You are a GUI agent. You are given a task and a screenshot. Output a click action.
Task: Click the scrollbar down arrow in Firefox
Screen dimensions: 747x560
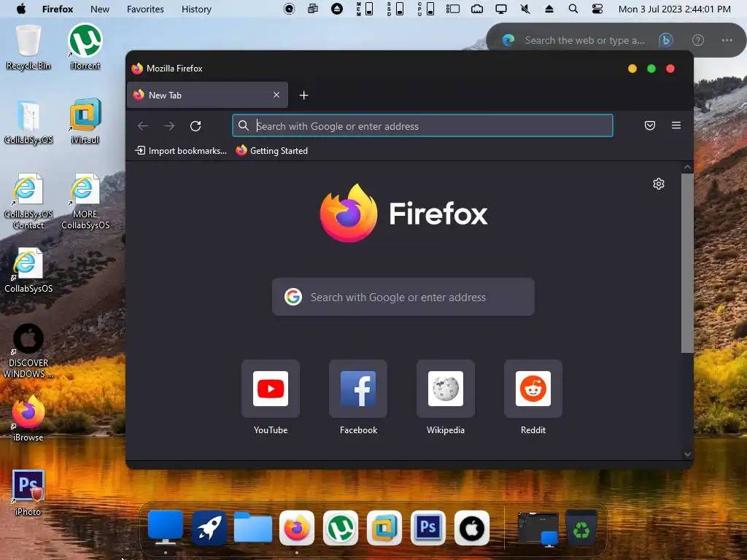pos(687,454)
